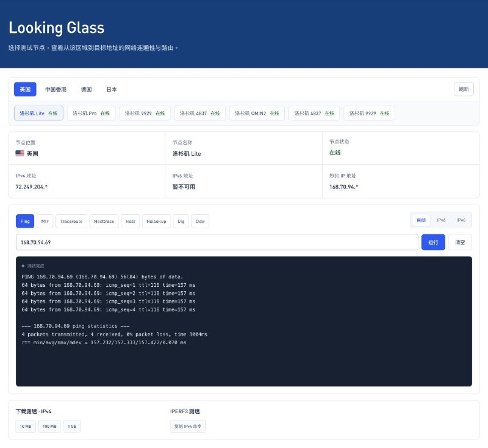Focus the target address input field
Image resolution: width=488 pixels, height=448 pixels.
pos(217,242)
